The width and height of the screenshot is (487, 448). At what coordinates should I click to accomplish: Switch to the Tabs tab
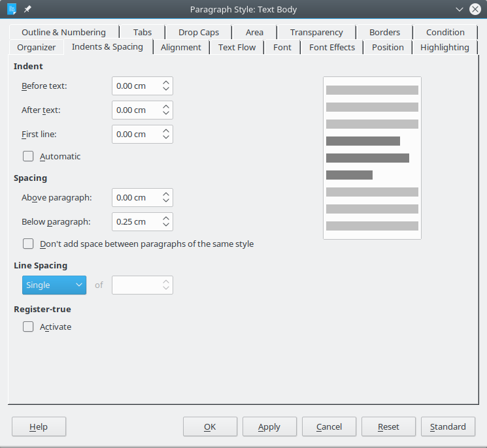pos(143,32)
